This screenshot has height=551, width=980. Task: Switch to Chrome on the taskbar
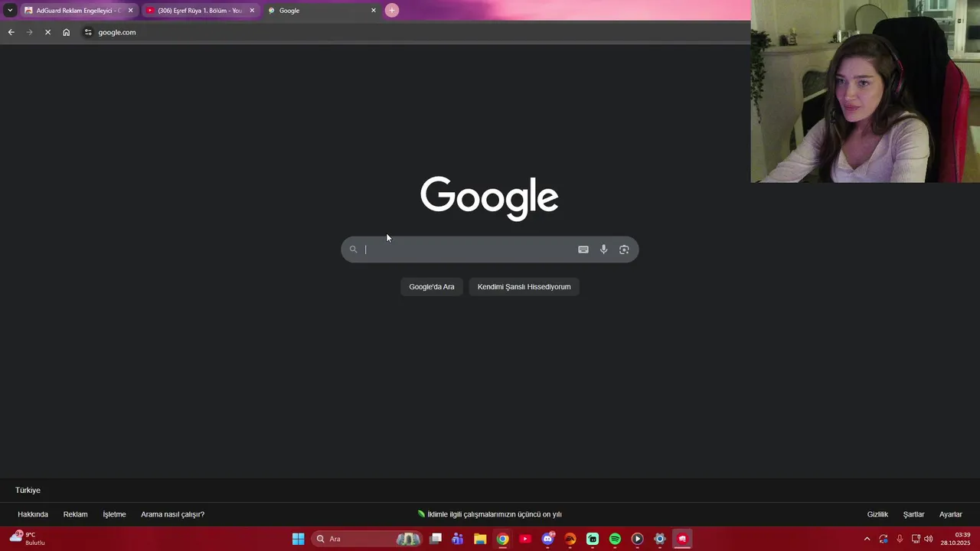[502, 539]
